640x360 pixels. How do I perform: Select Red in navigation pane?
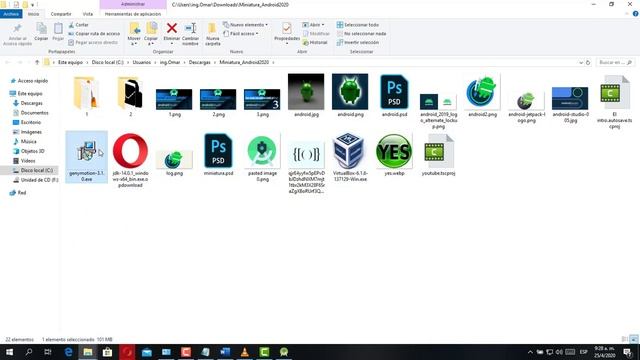pos(22,193)
